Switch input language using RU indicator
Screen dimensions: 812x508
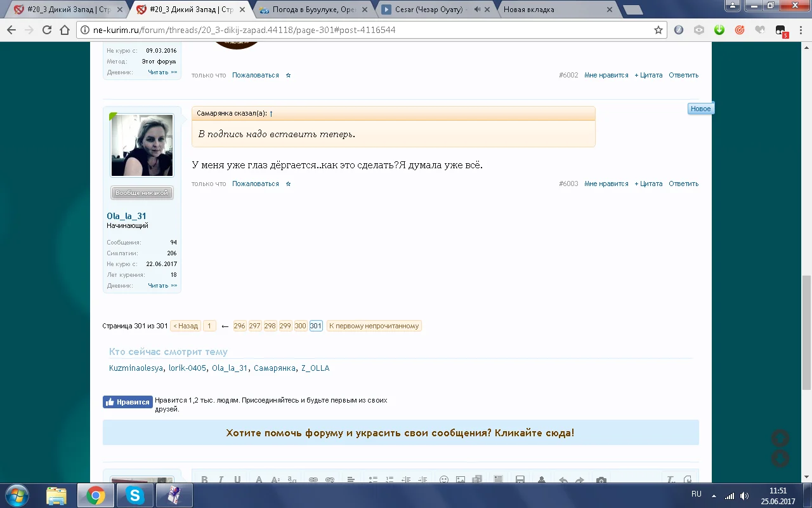[697, 494]
